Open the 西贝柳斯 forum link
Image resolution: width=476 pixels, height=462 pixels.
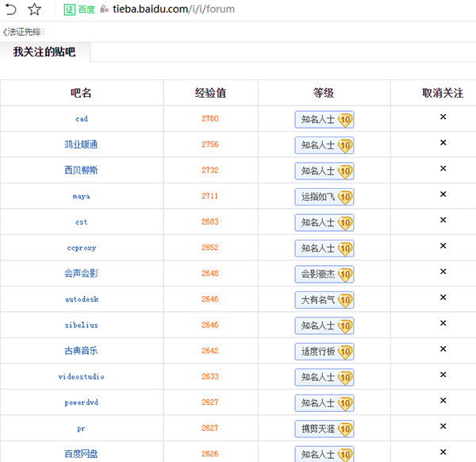(81, 170)
